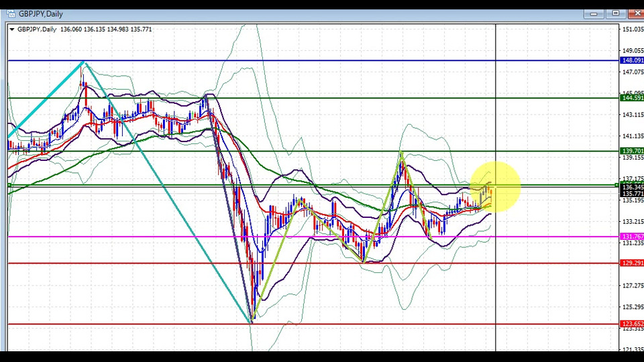
Task: Restore down the GBPJPY,Daily chart window
Action: (x=615, y=14)
